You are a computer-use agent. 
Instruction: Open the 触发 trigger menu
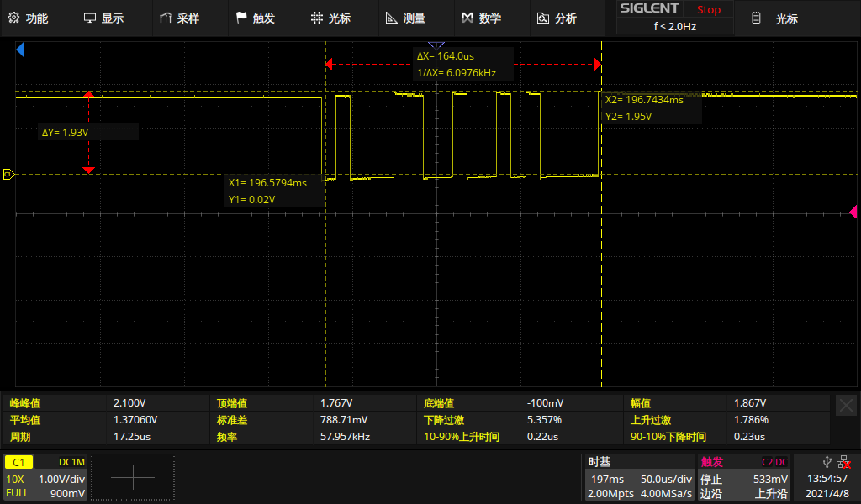click(255, 18)
